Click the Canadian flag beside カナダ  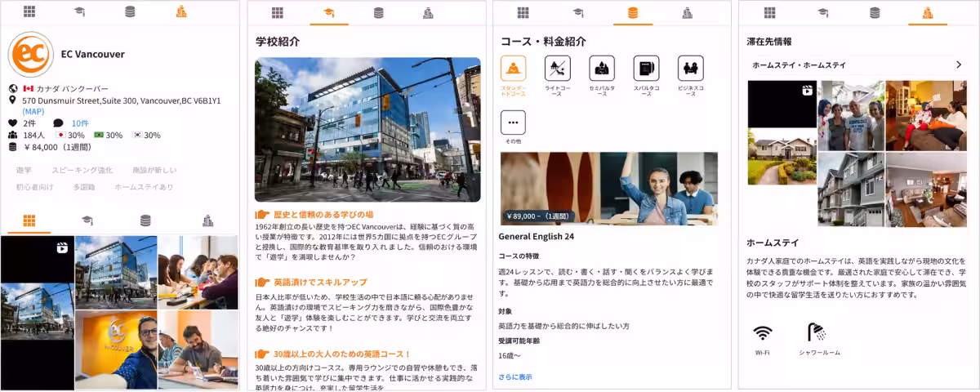coord(28,88)
